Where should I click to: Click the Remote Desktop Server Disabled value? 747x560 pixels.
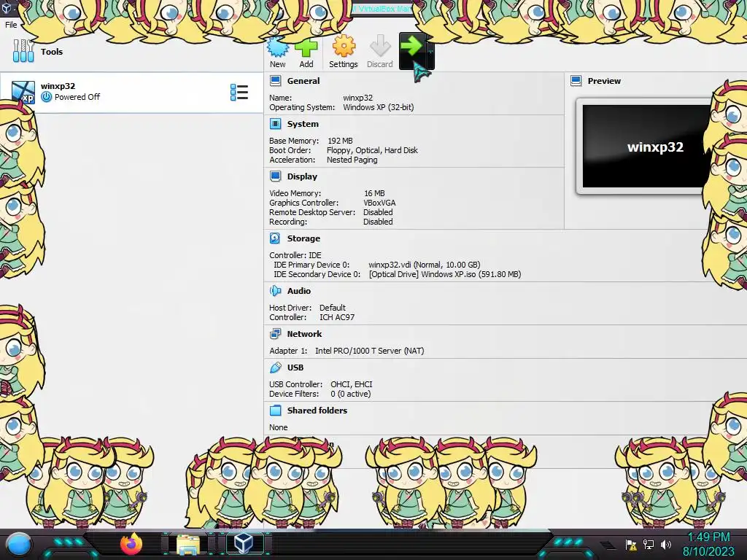[x=378, y=212]
